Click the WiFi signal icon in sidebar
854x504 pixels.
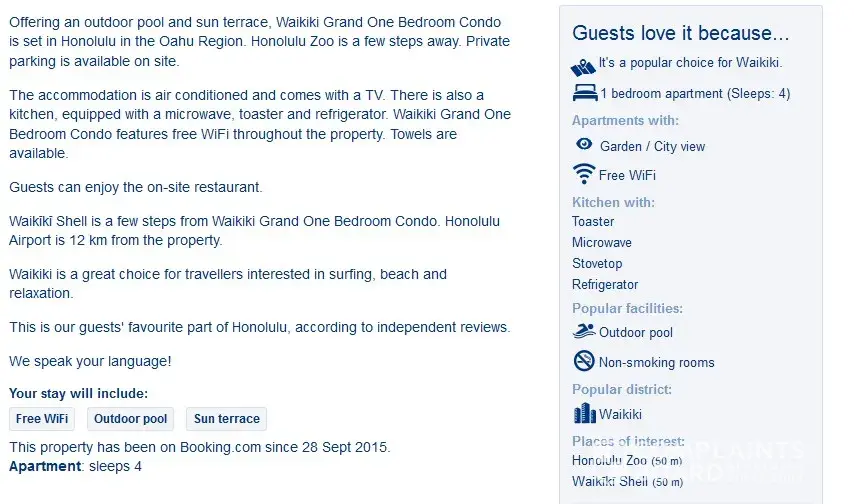[584, 174]
